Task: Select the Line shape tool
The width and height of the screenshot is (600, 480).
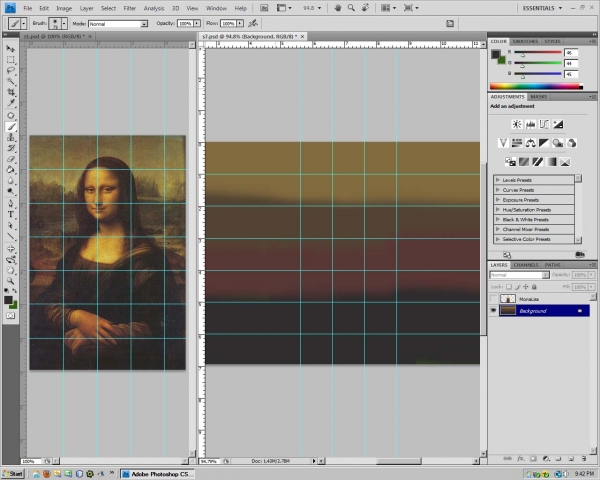Action: 11,236
